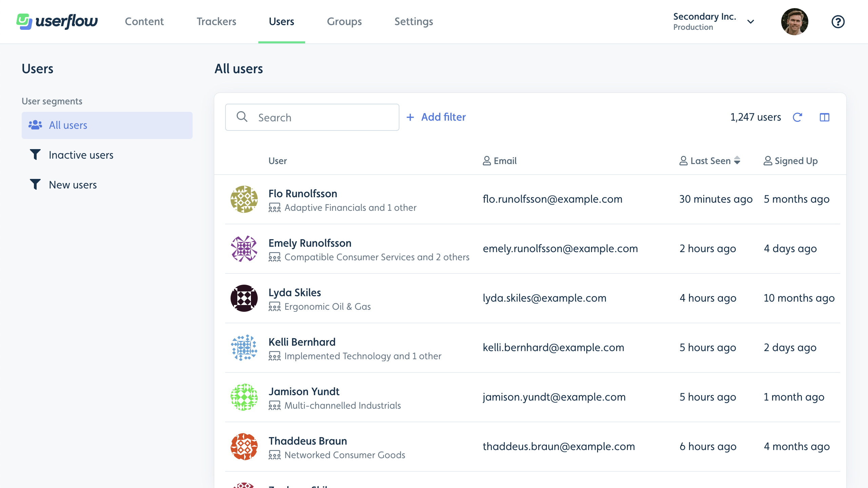This screenshot has height=488, width=868.
Task: Refresh the users list
Action: click(797, 117)
